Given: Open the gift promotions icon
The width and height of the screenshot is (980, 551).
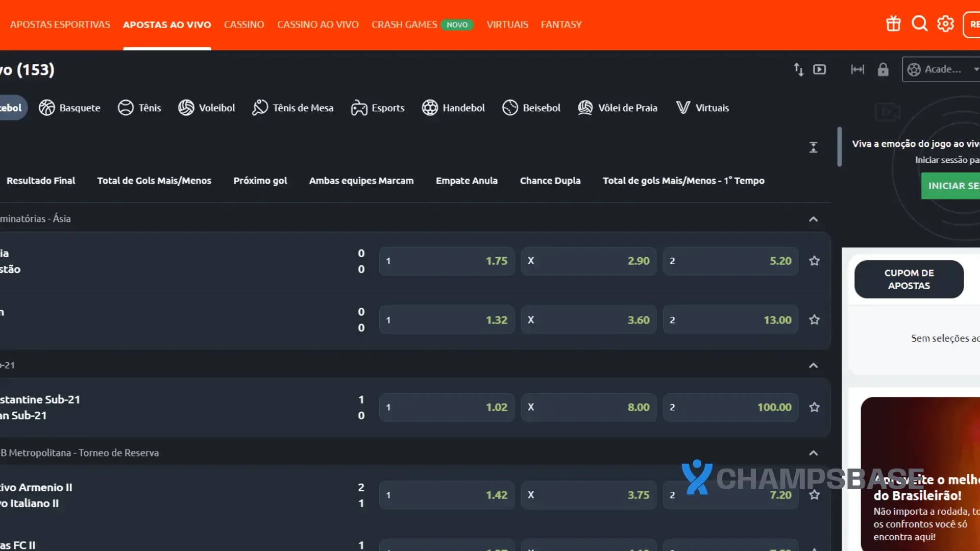Looking at the screenshot, I should 893,24.
